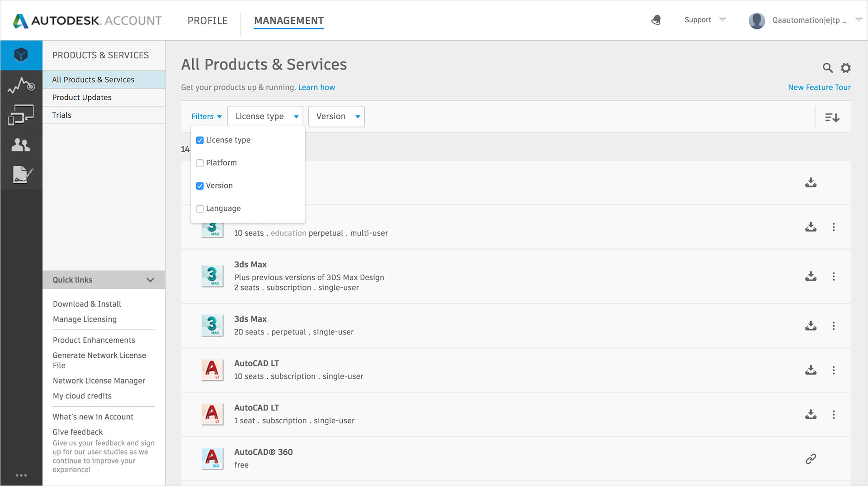
Task: Open the contracts and orders document icon
Action: [x=23, y=174]
